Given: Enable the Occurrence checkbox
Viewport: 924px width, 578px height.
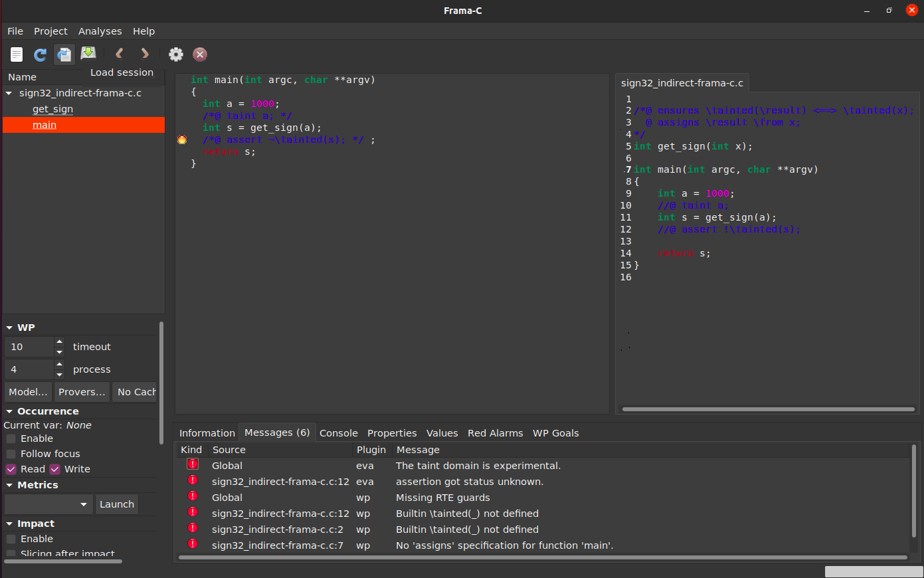Looking at the screenshot, I should tap(11, 438).
